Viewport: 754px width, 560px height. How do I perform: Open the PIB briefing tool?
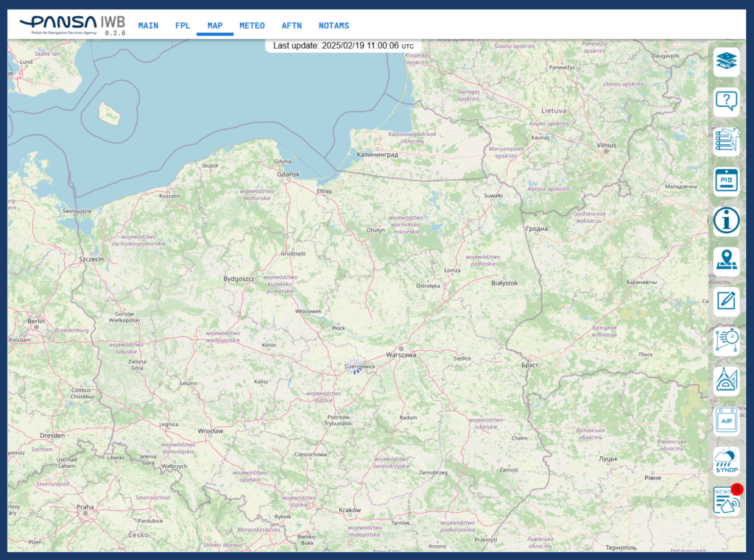pos(726,181)
